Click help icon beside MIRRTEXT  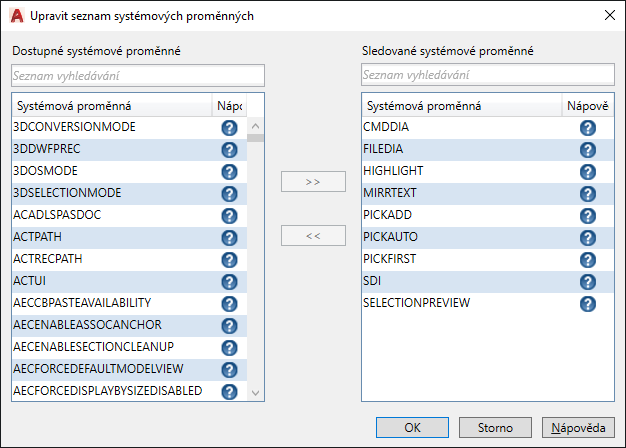coord(587,194)
